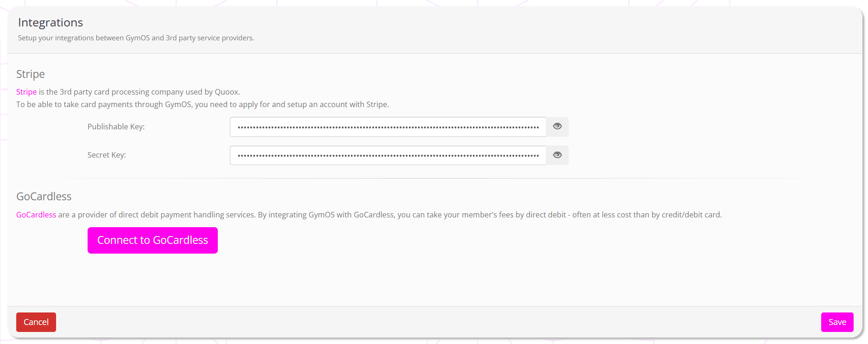The image size is (868, 344).
Task: Click the "To be able to take card payments" line
Action: (x=203, y=104)
